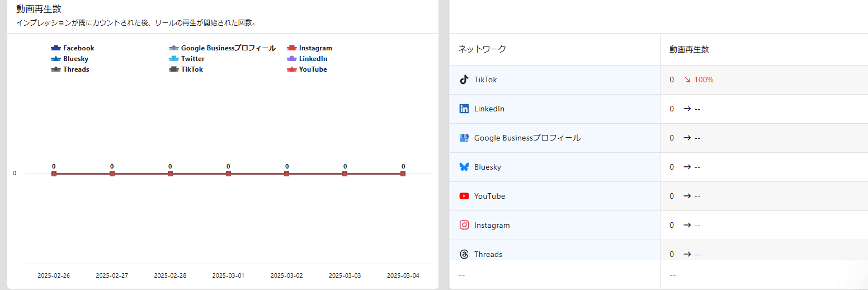Click the Threads icon in table row

[x=464, y=254]
